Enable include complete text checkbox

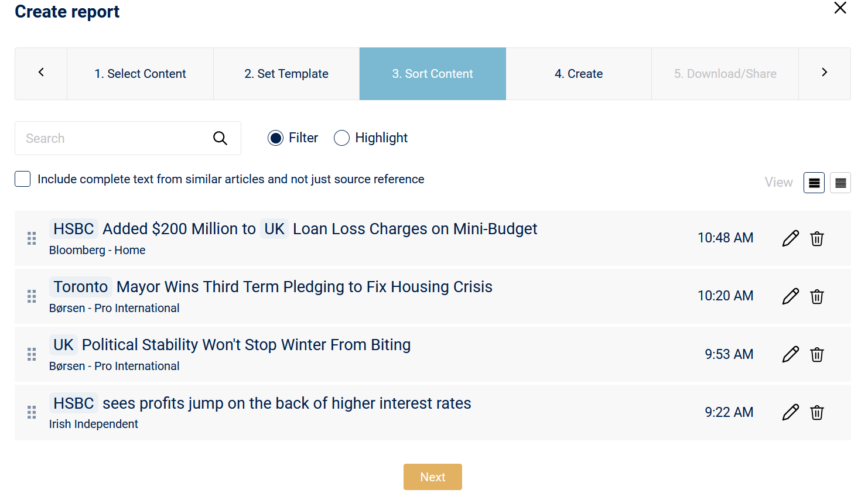tap(23, 179)
